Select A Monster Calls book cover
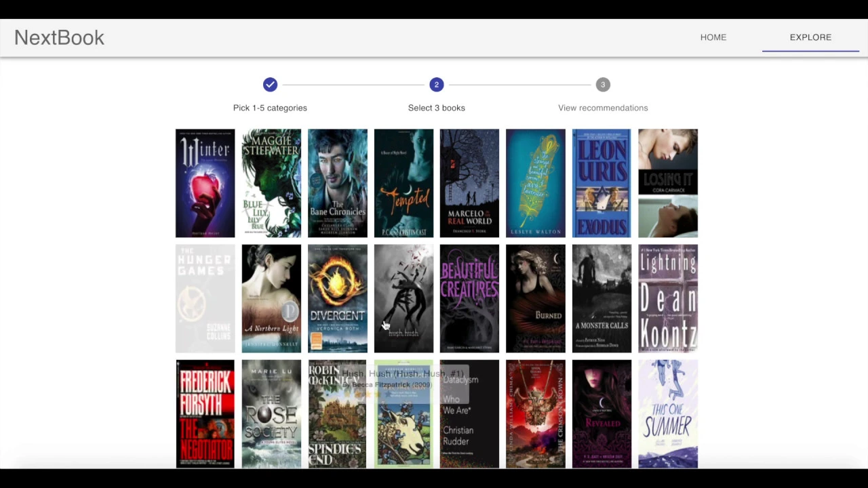Viewport: 868px width, 488px height. (x=601, y=298)
